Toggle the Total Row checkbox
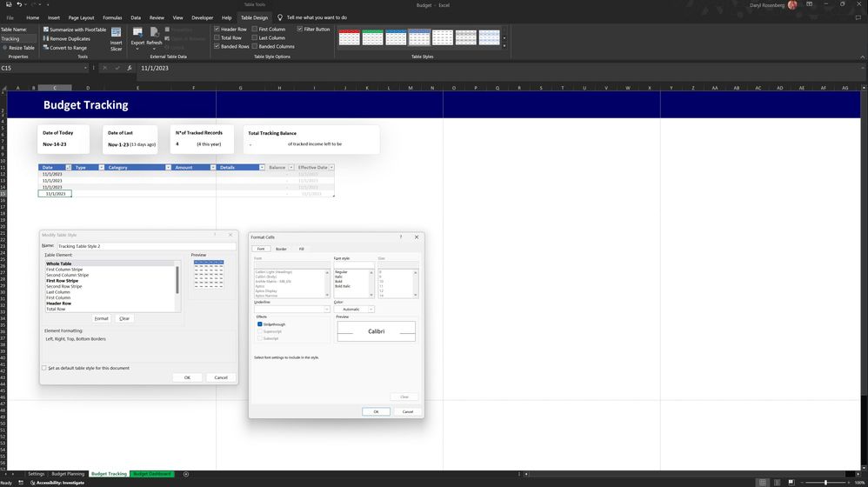 [217, 37]
